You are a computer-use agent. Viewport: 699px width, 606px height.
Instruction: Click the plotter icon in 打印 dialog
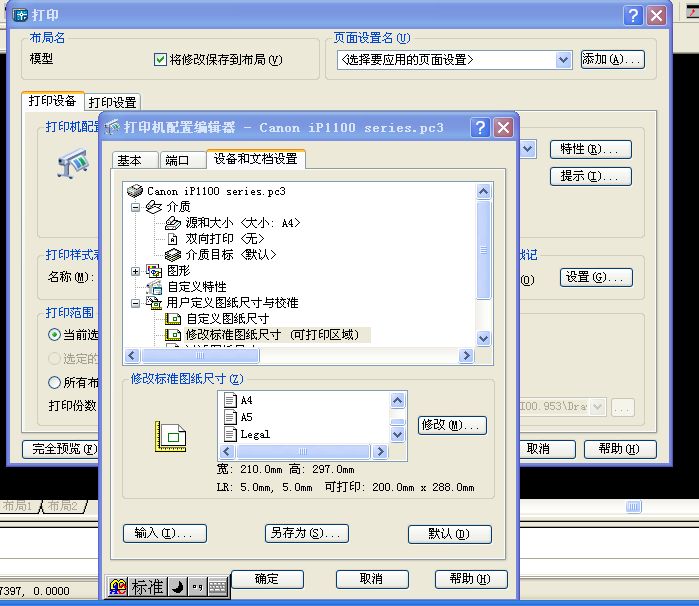(x=73, y=164)
